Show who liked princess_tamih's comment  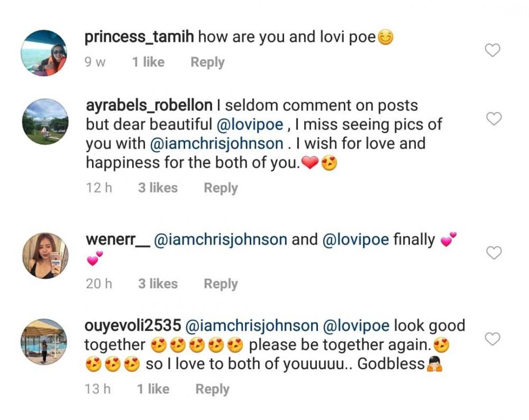(x=148, y=62)
